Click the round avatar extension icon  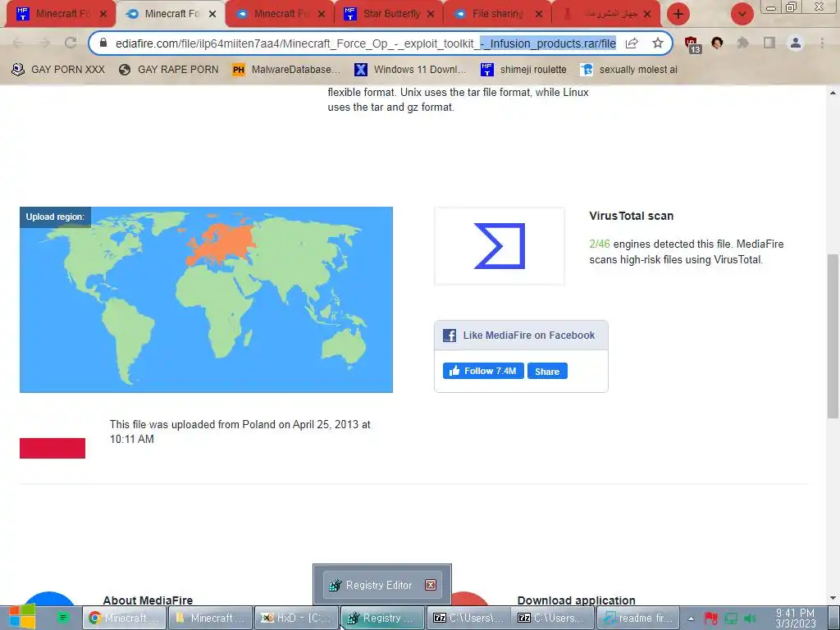pos(717,43)
